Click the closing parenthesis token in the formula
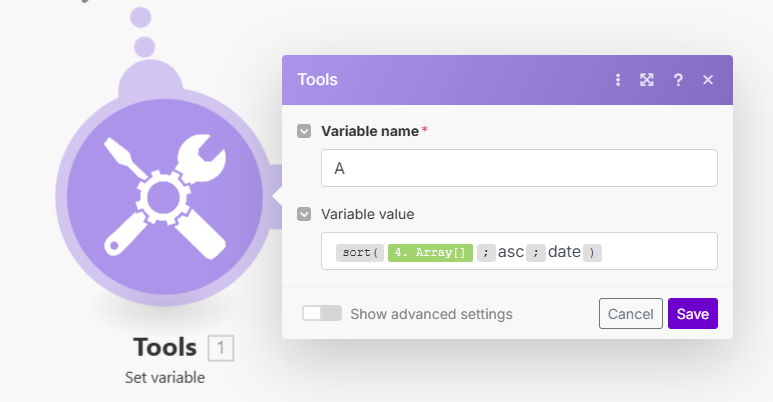This screenshot has height=402, width=773. (593, 252)
